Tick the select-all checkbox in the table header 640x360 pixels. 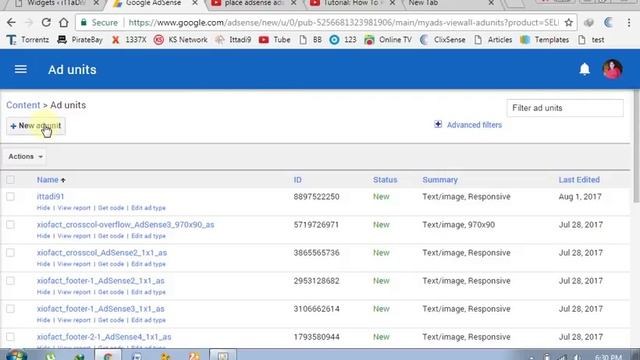tap(10, 180)
